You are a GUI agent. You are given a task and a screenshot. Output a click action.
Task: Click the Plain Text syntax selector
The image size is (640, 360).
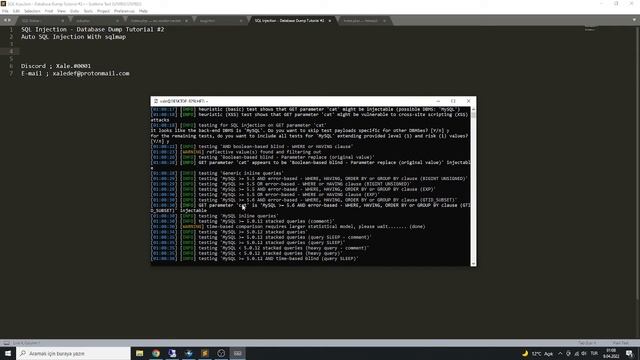tap(621, 343)
